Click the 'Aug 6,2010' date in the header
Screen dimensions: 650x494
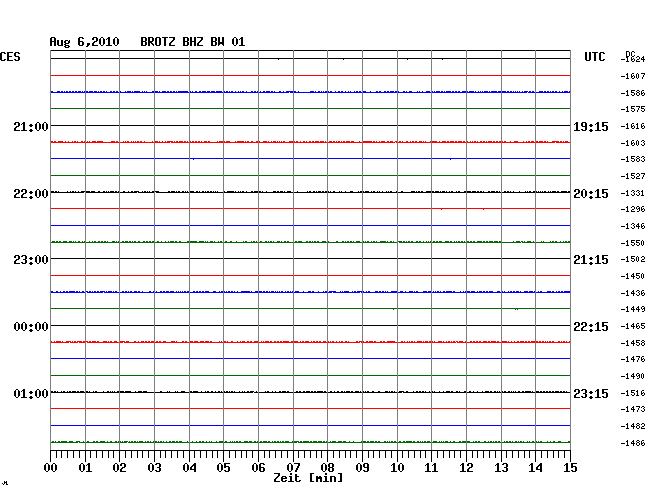84,42
